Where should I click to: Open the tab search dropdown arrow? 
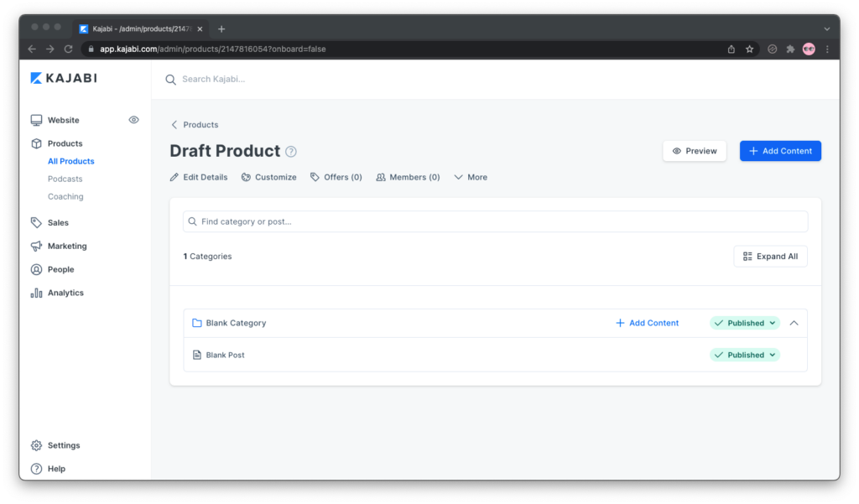pyautogui.click(x=827, y=29)
